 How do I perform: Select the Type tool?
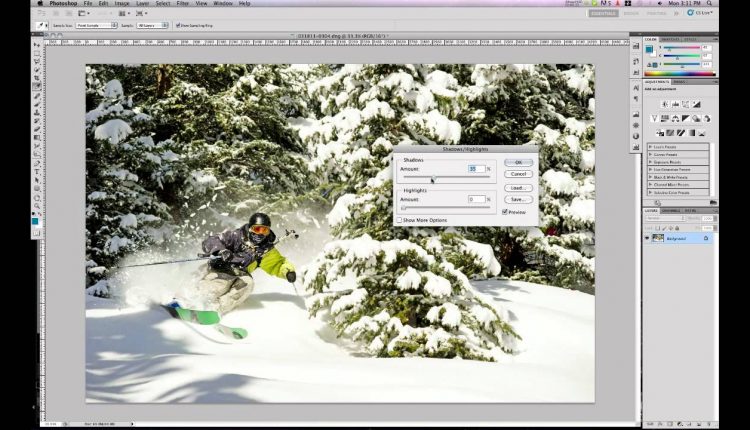click(x=37, y=172)
